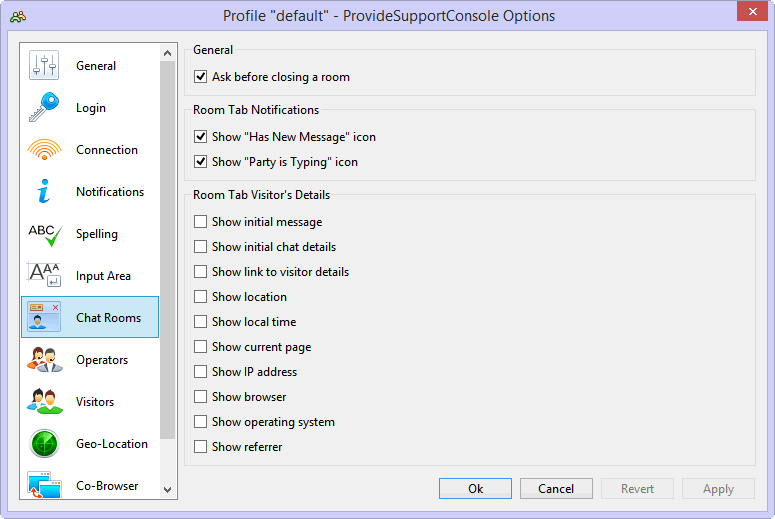Check the Show referrer option
The image size is (775, 519).
[x=200, y=446]
